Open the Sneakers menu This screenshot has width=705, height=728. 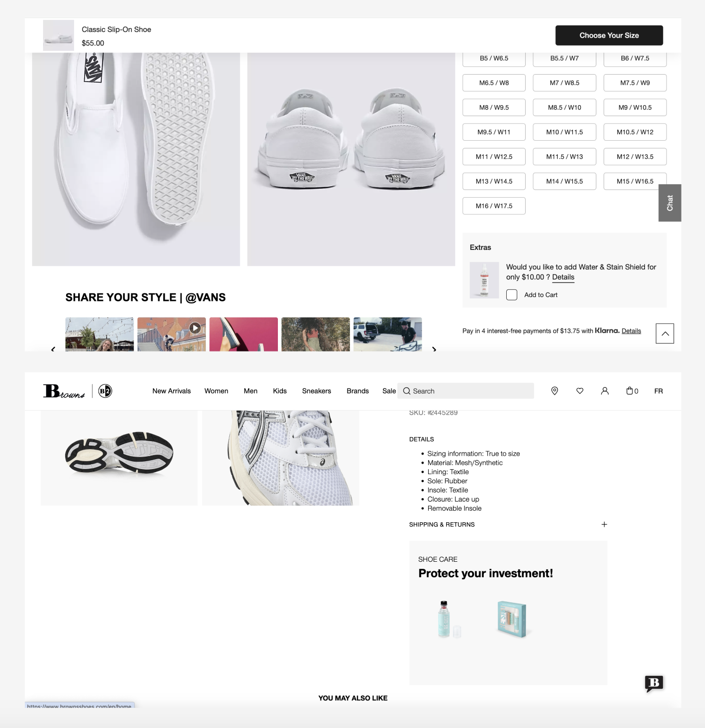pos(316,391)
